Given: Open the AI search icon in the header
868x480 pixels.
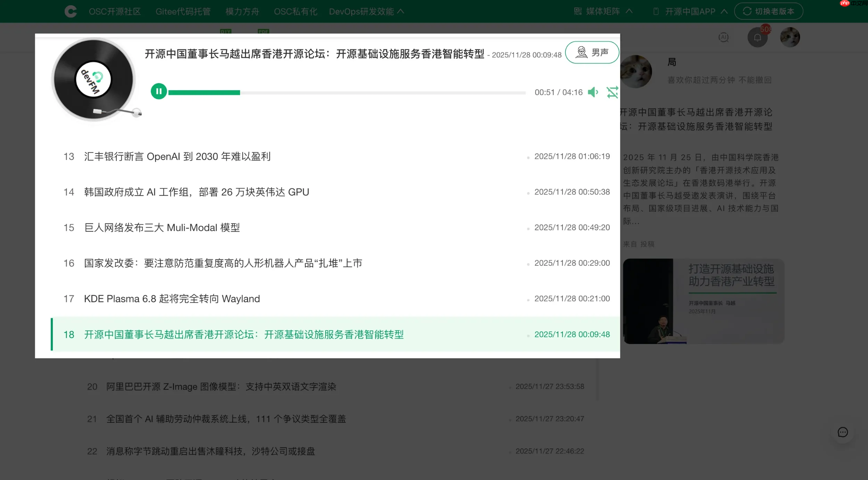Looking at the screenshot, I should point(723,37).
